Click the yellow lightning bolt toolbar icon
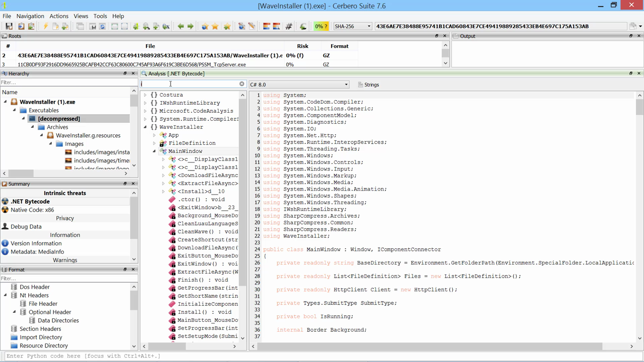Image resolution: width=644 pixels, height=362 pixels. pyautogui.click(x=45, y=26)
